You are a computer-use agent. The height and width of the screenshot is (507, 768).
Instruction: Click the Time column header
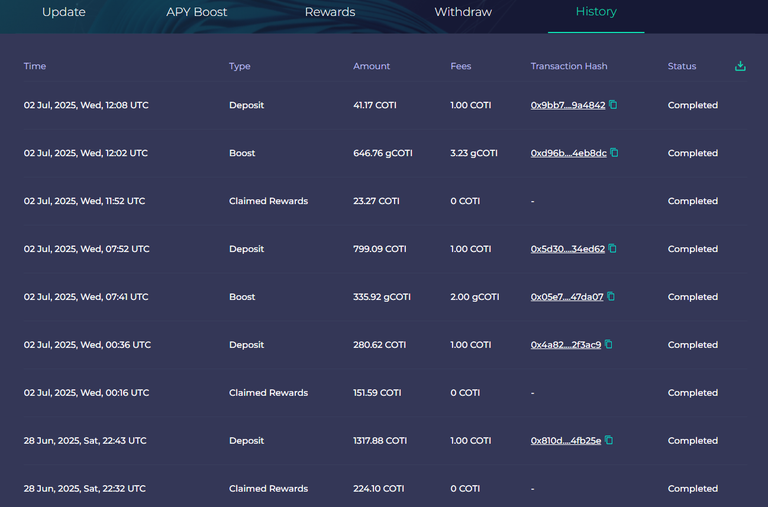[x=35, y=66]
